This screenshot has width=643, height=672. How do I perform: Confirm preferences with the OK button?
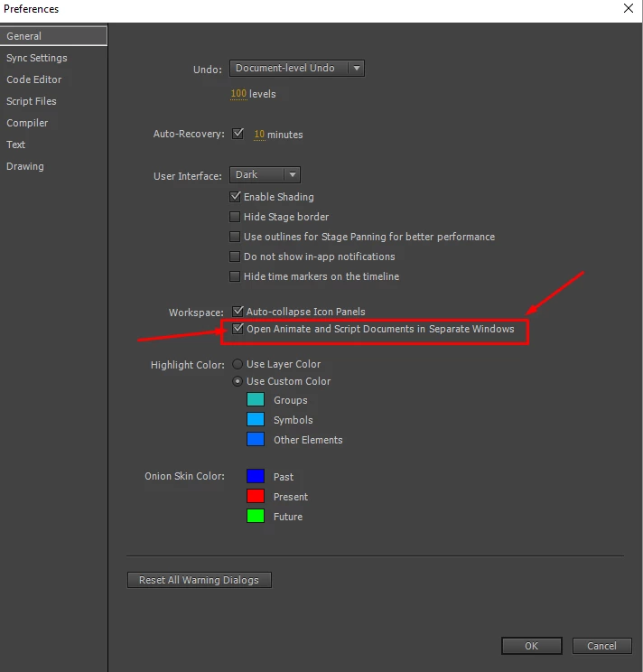[532, 646]
